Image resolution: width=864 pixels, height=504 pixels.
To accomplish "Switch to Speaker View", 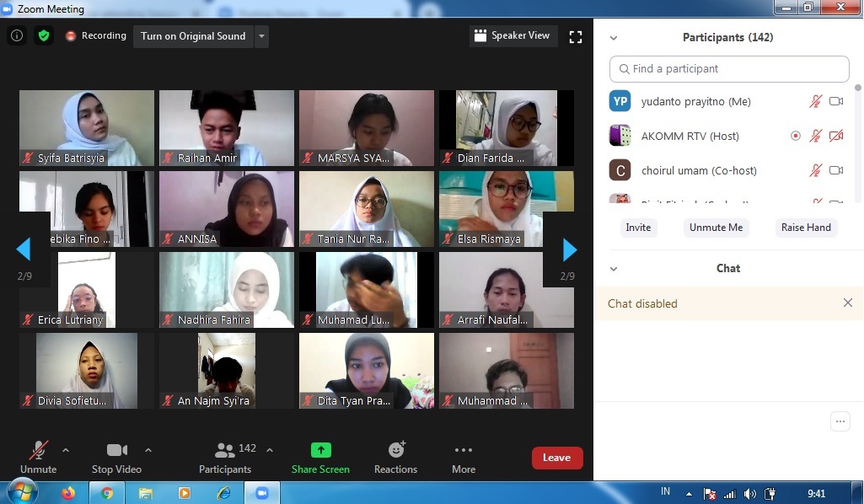I will [x=513, y=35].
